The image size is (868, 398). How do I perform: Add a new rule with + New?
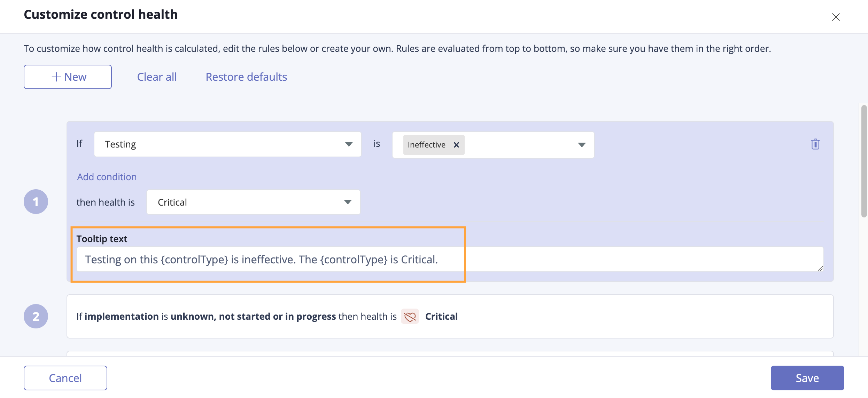[x=68, y=77]
